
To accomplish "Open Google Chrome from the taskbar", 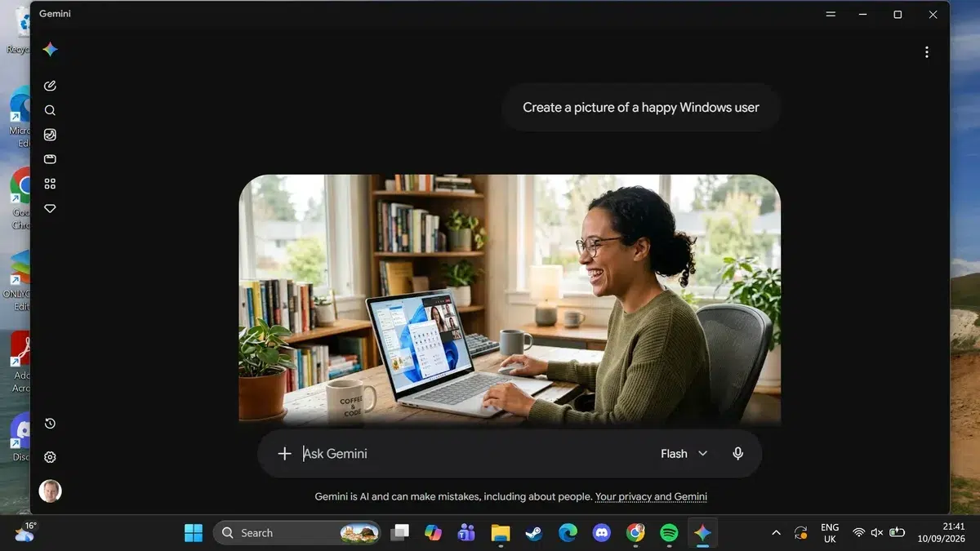I will click(x=635, y=533).
